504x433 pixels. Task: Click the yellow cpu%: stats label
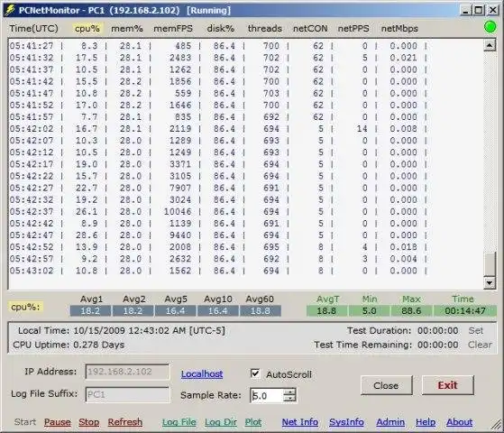(x=25, y=308)
